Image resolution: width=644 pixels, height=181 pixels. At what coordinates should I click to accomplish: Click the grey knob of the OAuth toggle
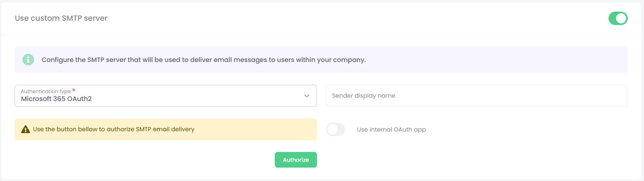point(332,129)
